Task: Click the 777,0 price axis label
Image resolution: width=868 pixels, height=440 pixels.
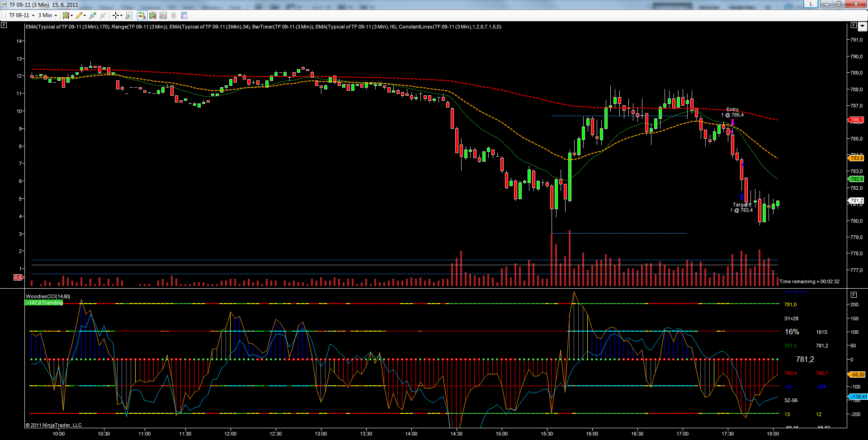Action: [856, 270]
